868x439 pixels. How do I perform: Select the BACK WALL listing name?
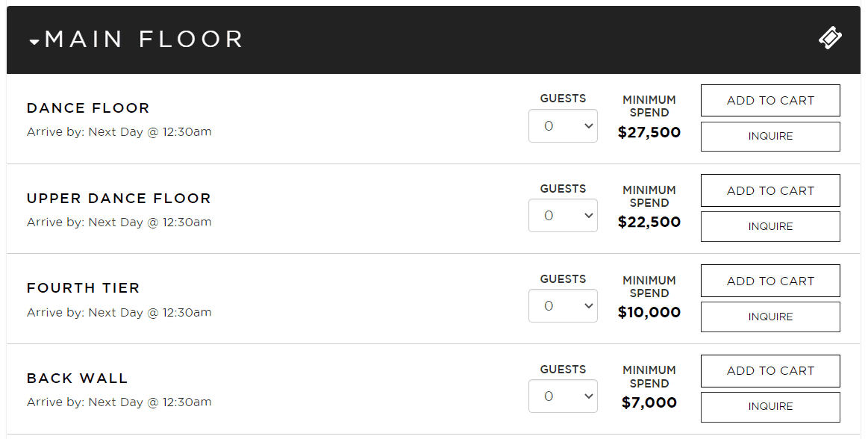click(x=77, y=379)
